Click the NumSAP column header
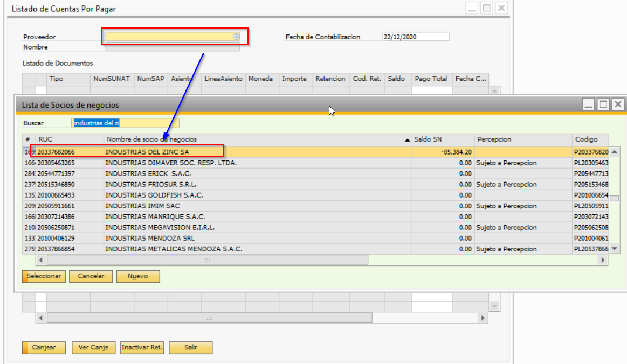 tap(151, 79)
